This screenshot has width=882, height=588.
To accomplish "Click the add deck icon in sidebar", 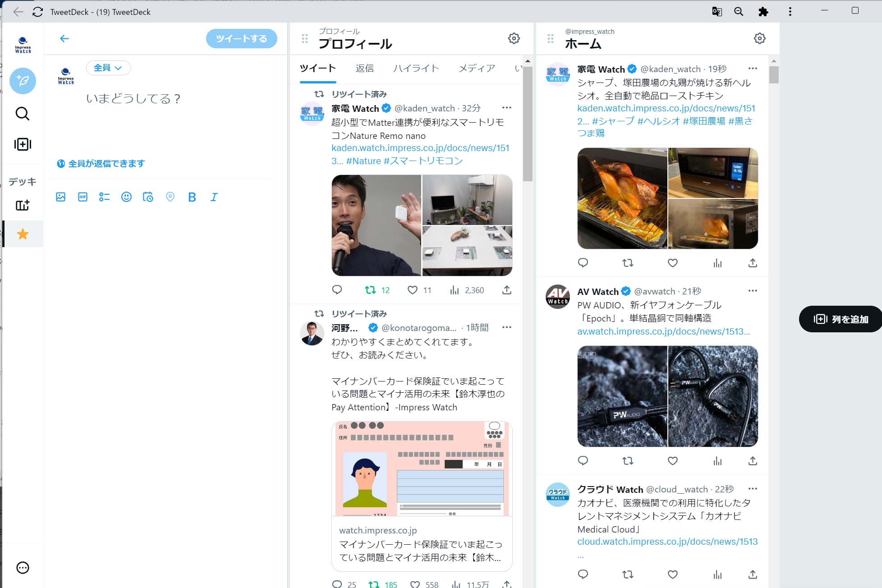I will tap(23, 206).
